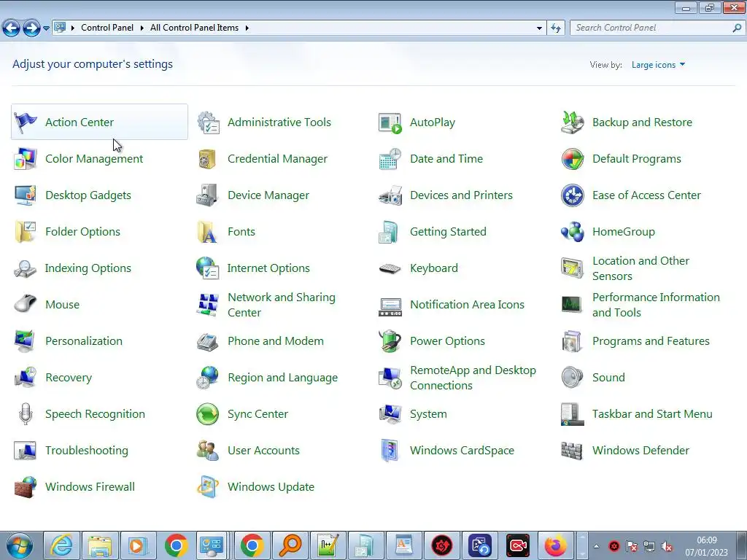The image size is (747, 560).
Task: Click the Refresh button beside address bar
Action: click(556, 28)
